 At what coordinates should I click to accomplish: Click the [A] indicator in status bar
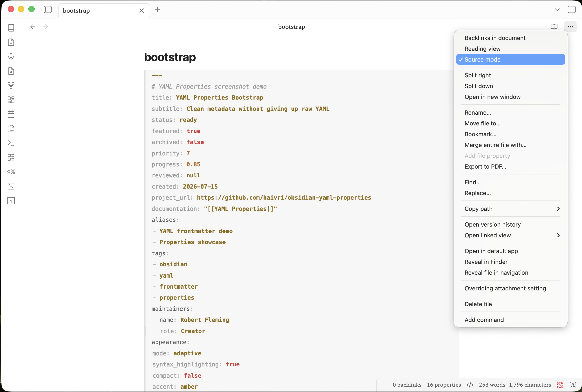[573, 385]
